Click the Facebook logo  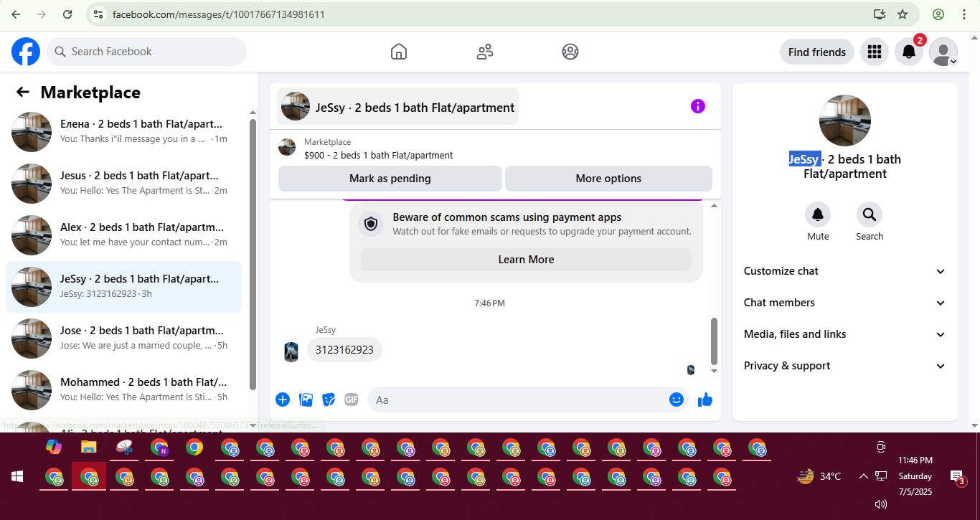(26, 52)
